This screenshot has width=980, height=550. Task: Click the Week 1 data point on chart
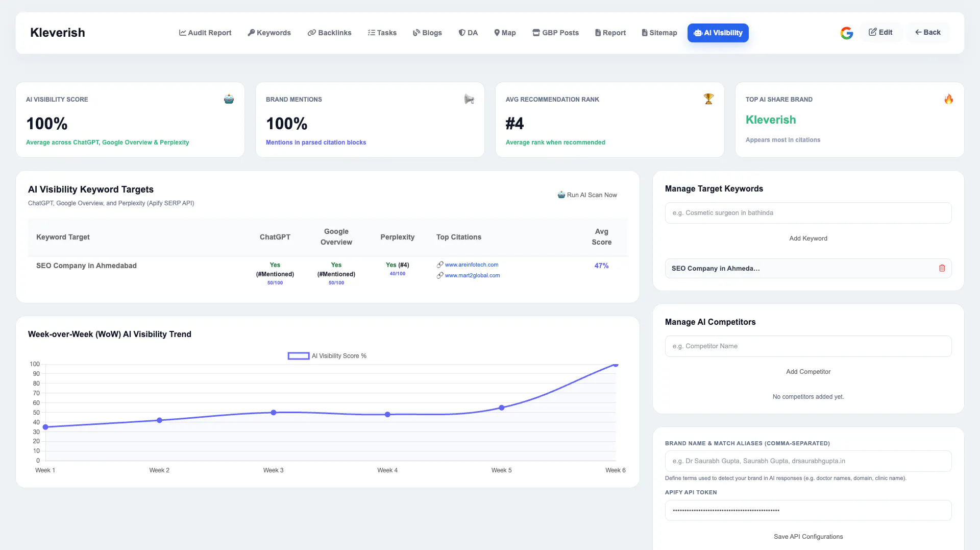tap(45, 427)
